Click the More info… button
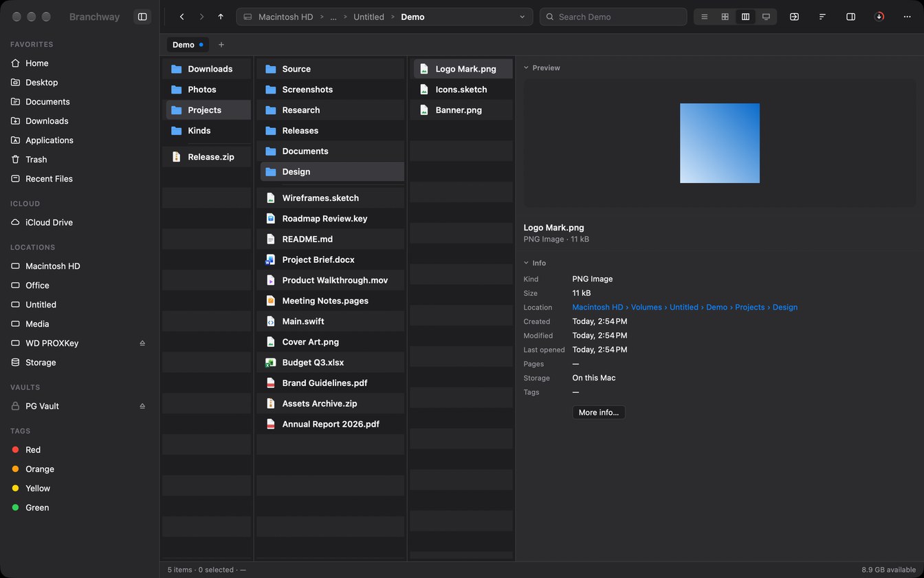Image resolution: width=924 pixels, height=578 pixels. click(599, 412)
